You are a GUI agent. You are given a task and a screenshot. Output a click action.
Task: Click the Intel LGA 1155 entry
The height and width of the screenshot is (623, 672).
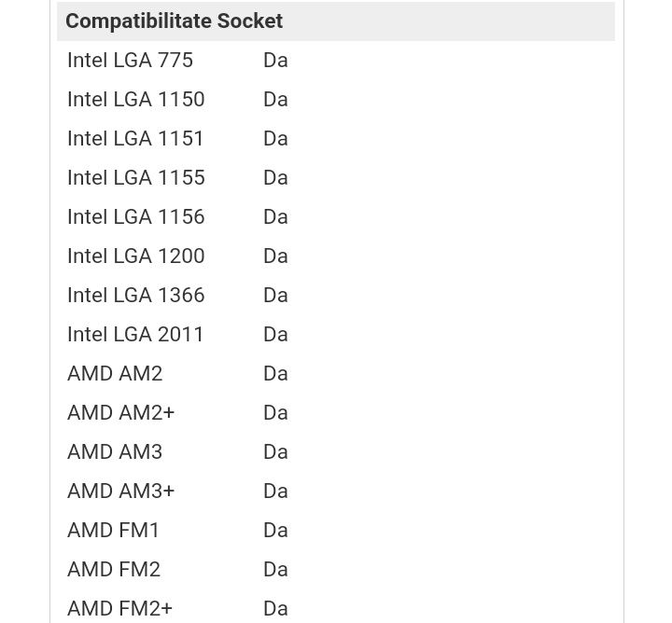136,178
